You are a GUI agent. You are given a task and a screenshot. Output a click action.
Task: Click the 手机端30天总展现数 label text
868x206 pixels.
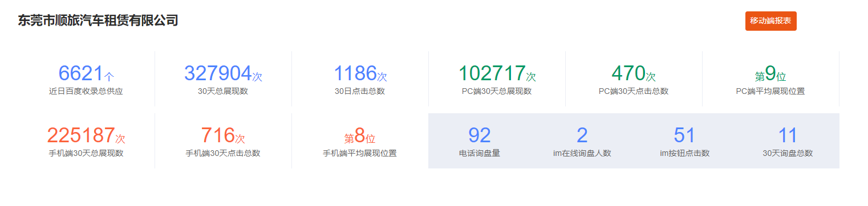86,153
